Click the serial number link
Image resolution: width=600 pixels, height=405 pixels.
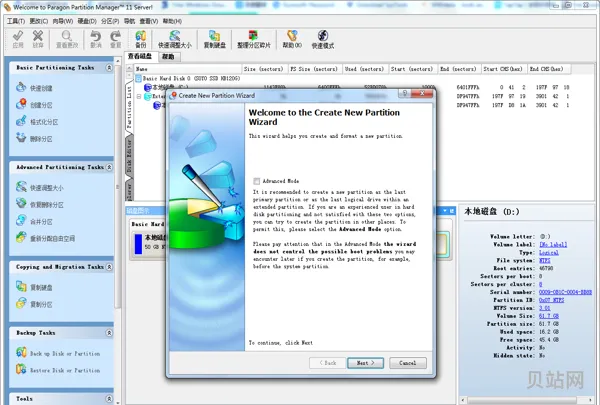[565, 292]
